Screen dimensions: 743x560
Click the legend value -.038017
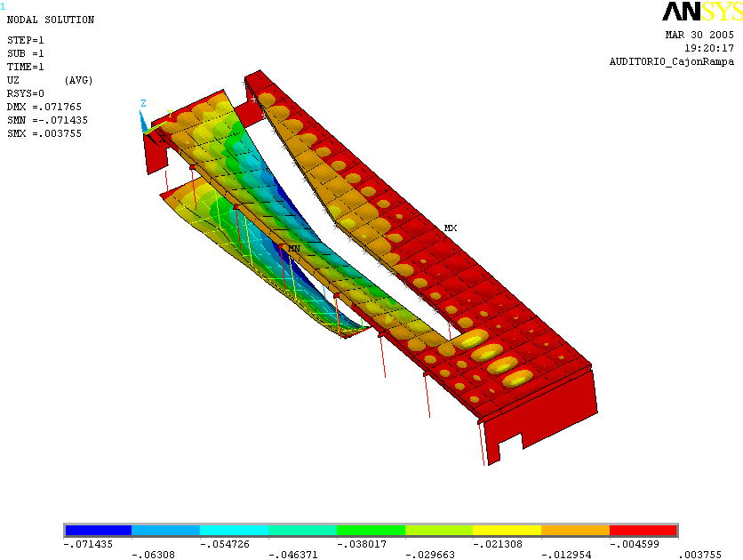[362, 544]
